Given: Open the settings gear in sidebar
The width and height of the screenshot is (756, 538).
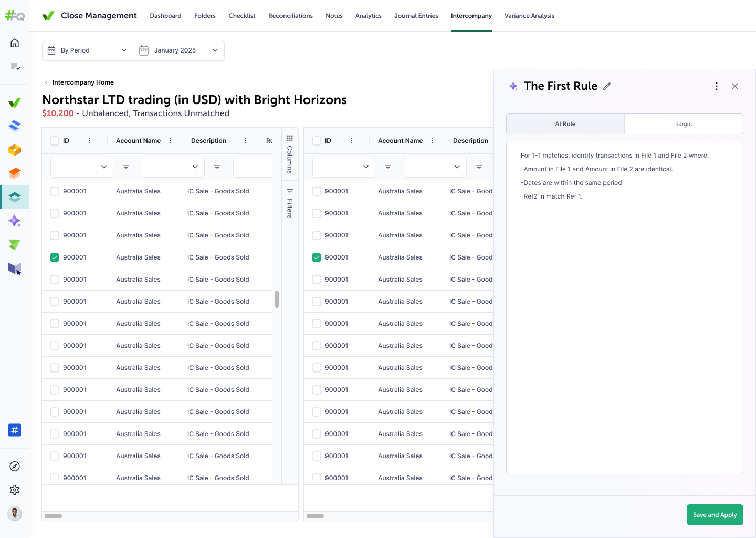Looking at the screenshot, I should 15,490.
